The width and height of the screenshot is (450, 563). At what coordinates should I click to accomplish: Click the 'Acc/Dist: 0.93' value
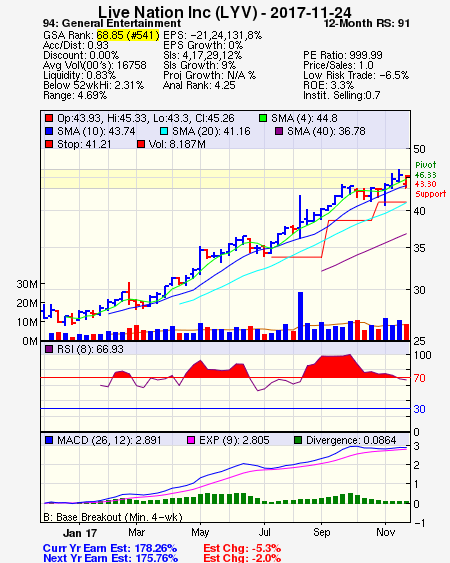(x=76, y=45)
